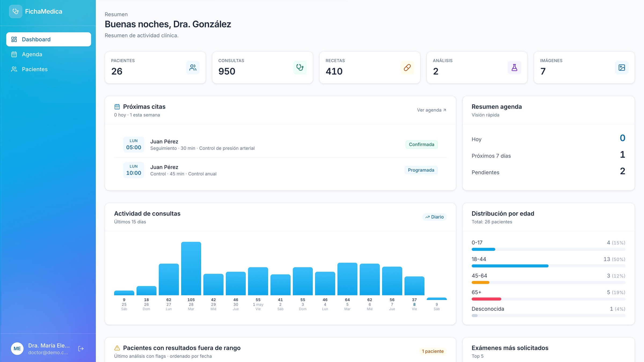Image resolution: width=644 pixels, height=362 pixels.
Task: Click the Desconocida age progress bar
Action: click(x=548, y=316)
